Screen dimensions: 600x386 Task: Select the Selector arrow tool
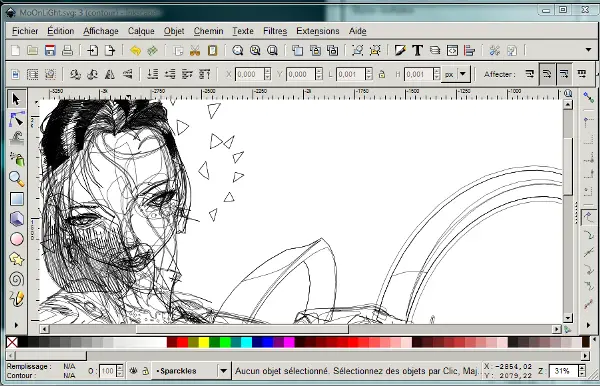point(16,99)
